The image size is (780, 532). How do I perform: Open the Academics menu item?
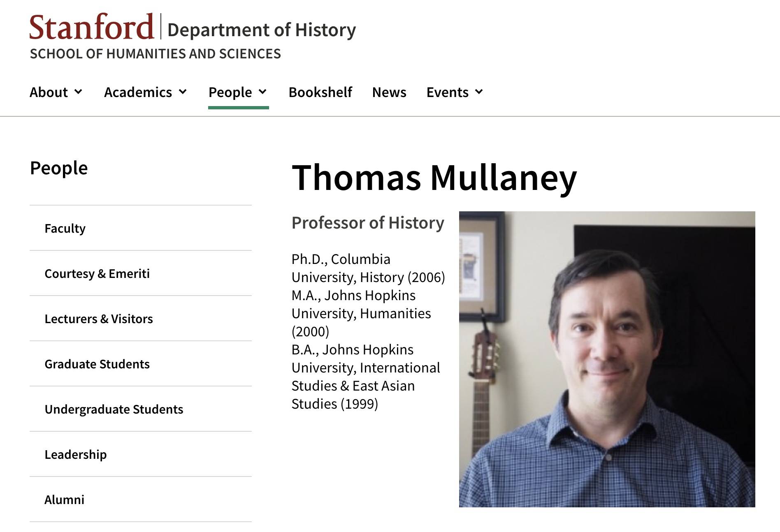pos(138,92)
